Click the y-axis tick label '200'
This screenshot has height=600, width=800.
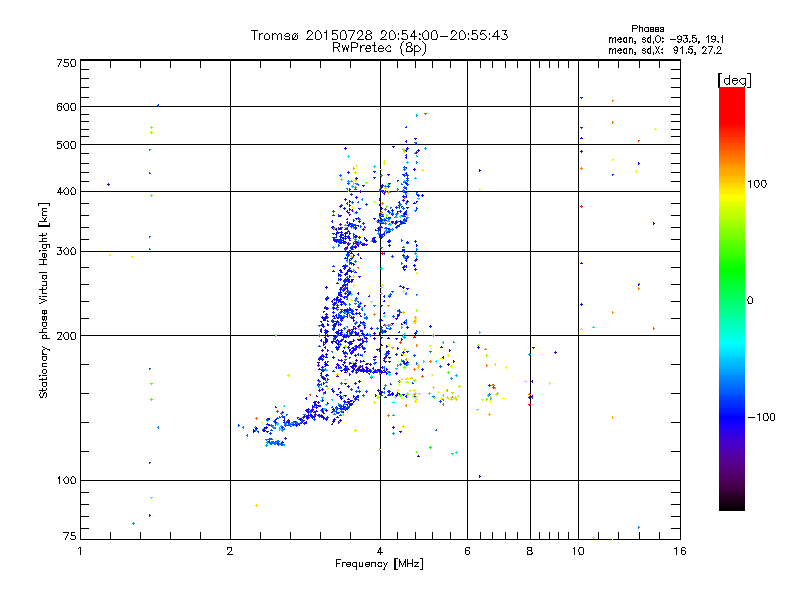pyautogui.click(x=66, y=336)
